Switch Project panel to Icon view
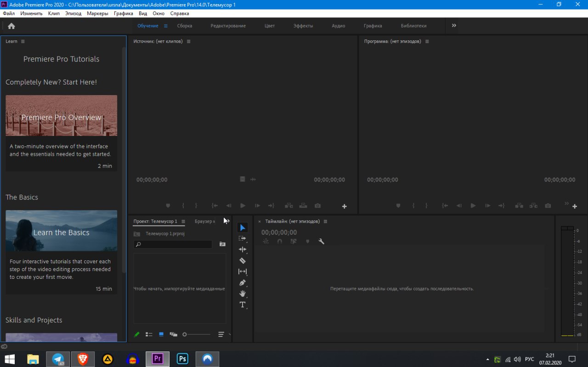 pyautogui.click(x=161, y=334)
